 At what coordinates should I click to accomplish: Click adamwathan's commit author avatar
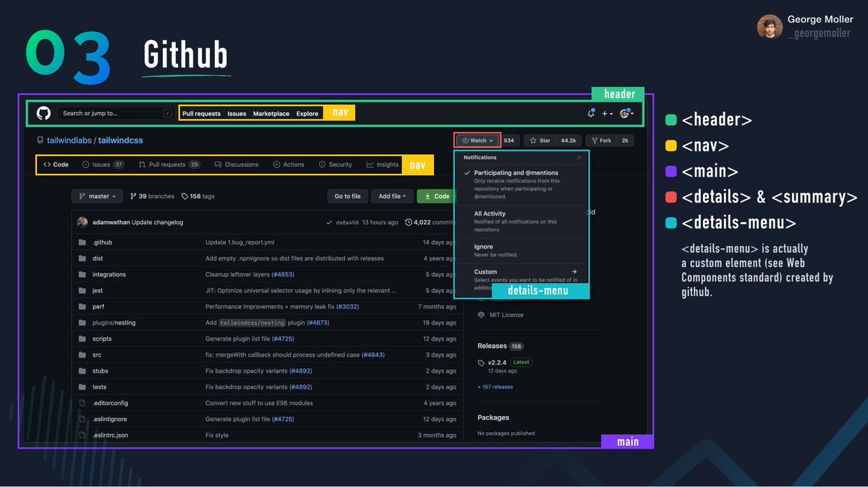[x=82, y=222]
